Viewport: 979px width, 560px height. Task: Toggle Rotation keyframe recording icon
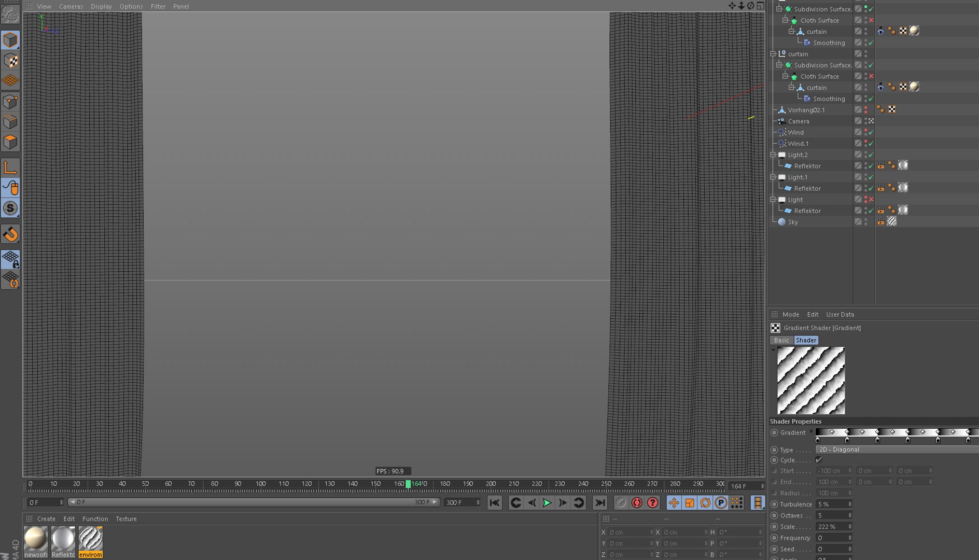click(x=705, y=502)
